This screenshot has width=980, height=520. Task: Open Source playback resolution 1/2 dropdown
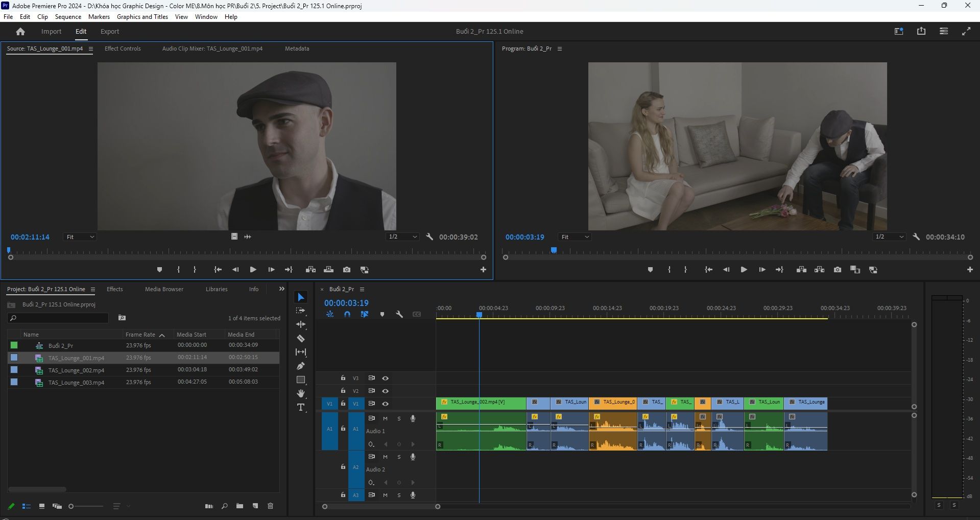402,237
